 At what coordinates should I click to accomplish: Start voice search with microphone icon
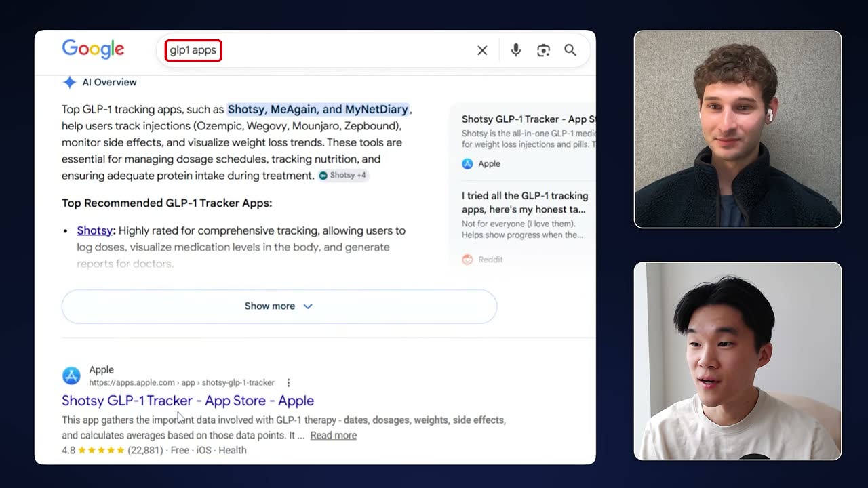point(516,50)
